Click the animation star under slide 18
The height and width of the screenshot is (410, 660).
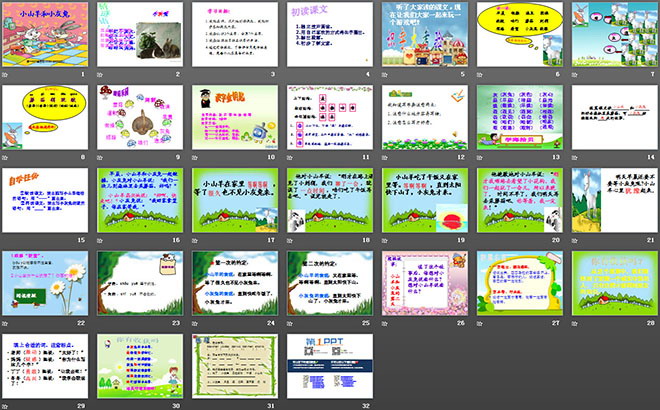pyautogui.click(x=290, y=240)
